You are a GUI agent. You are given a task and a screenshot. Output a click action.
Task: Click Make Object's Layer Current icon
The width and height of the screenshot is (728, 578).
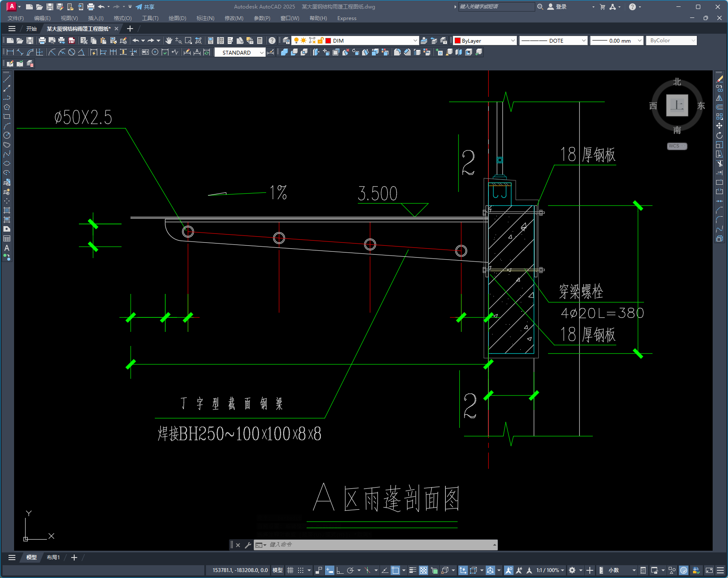tap(424, 41)
